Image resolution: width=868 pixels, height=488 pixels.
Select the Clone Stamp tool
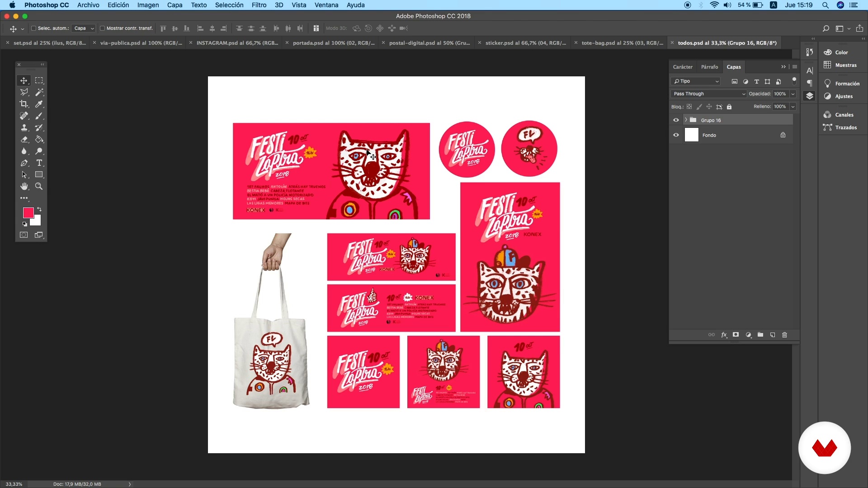[24, 127]
